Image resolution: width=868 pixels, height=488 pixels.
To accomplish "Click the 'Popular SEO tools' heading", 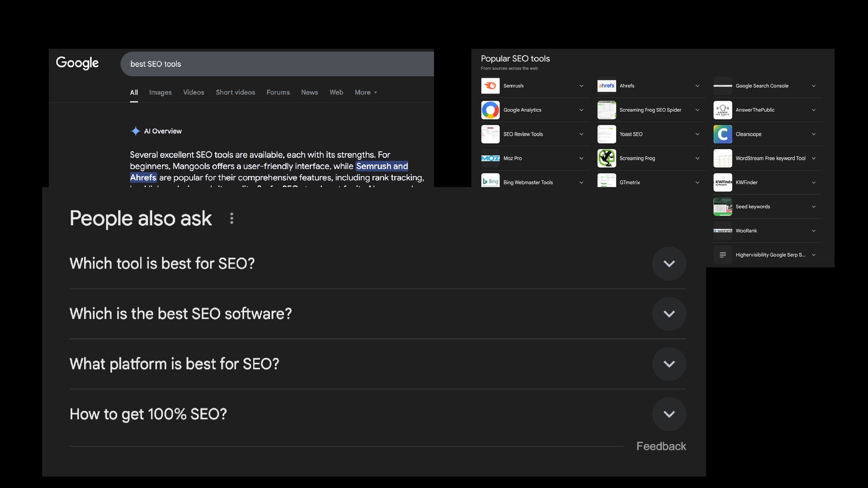I will pos(515,59).
